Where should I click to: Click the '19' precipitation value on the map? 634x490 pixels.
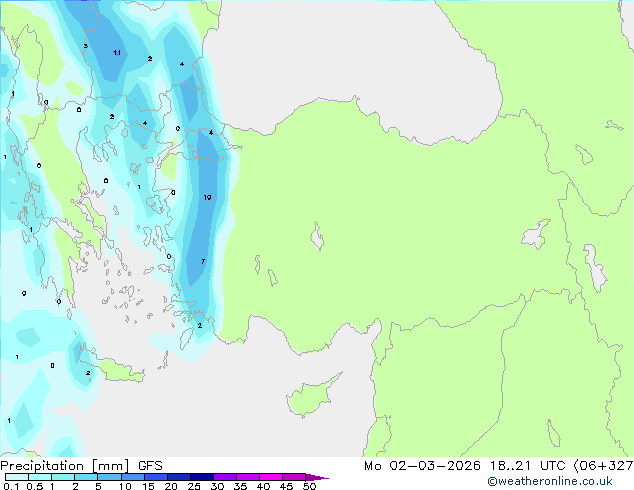[207, 197]
